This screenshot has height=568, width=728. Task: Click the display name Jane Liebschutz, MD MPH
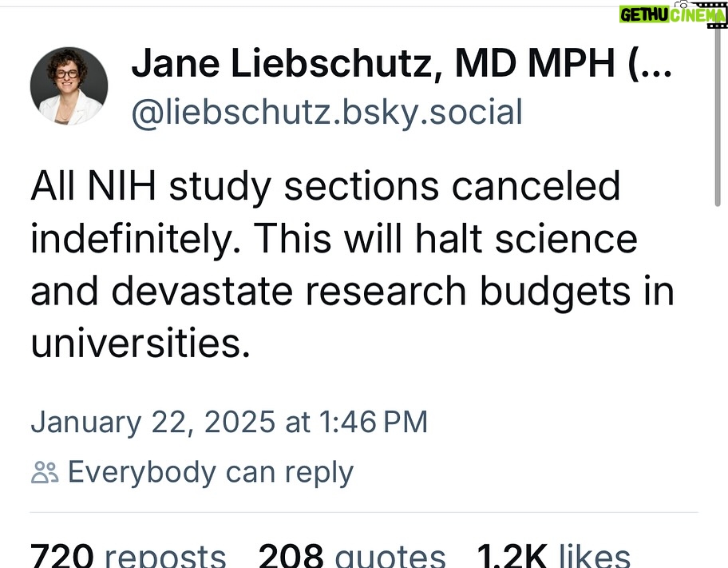pos(374,64)
